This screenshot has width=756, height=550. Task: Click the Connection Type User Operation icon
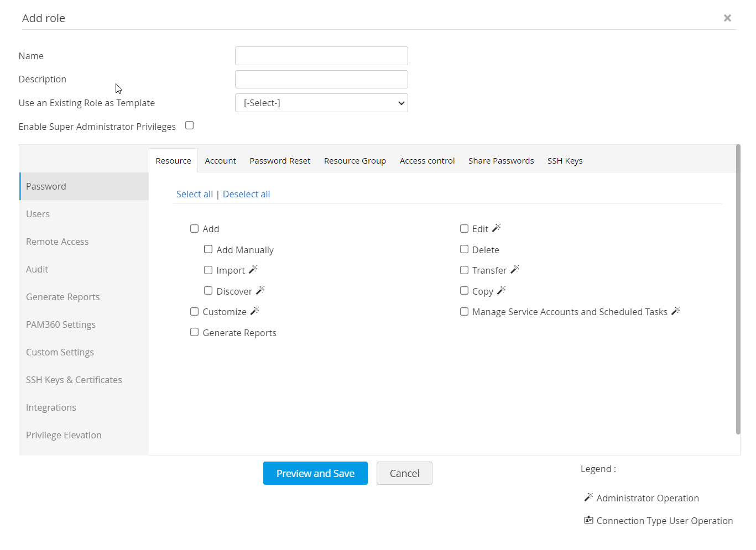[588, 520]
